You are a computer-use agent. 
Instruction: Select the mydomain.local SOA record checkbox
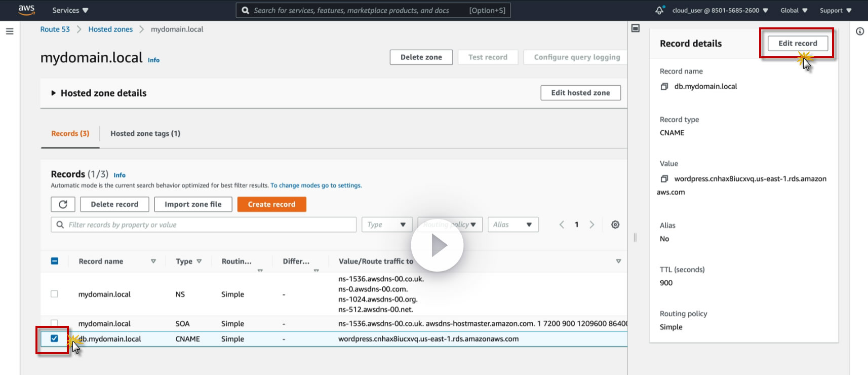(55, 323)
